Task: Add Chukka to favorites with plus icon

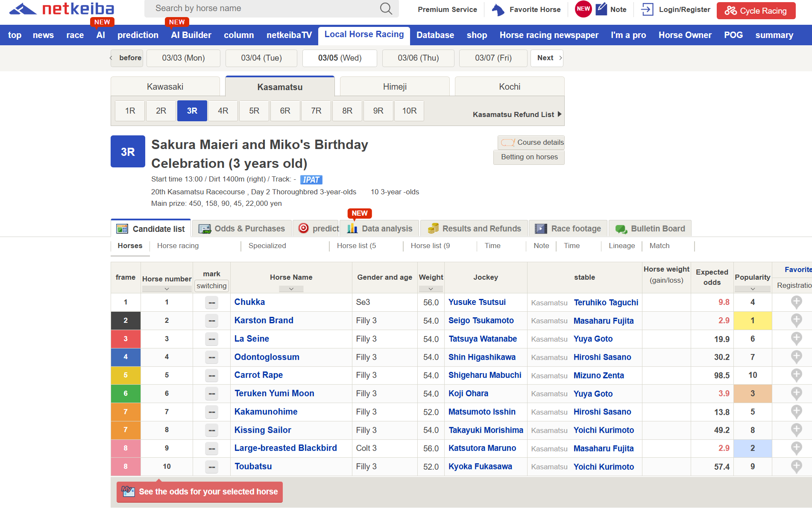Action: (x=796, y=302)
